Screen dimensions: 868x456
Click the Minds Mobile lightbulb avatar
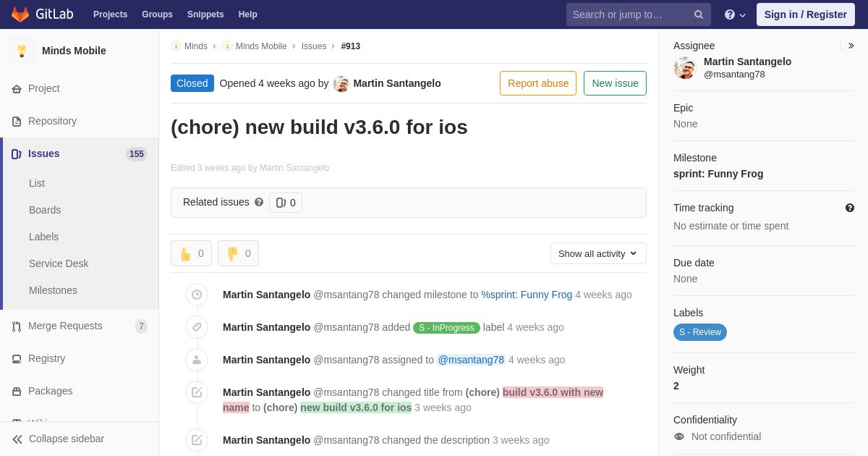(22, 51)
